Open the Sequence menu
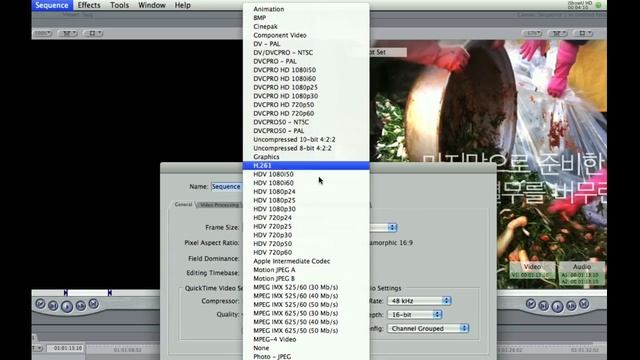 52,5
